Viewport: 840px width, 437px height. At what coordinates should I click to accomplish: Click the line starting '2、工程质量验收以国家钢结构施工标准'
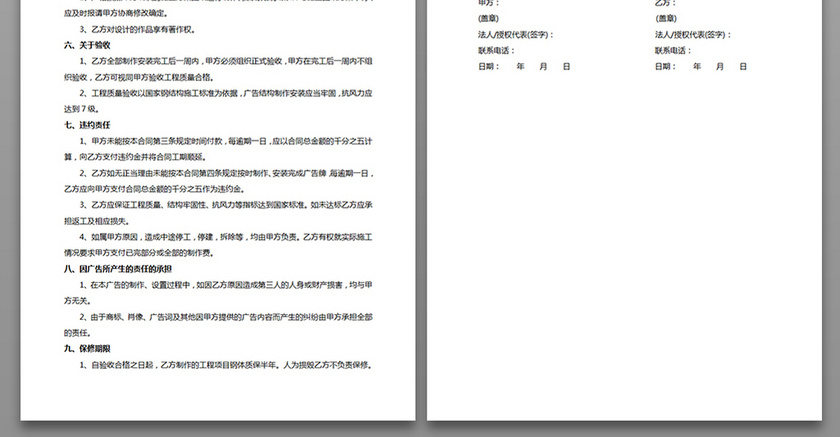click(x=226, y=93)
